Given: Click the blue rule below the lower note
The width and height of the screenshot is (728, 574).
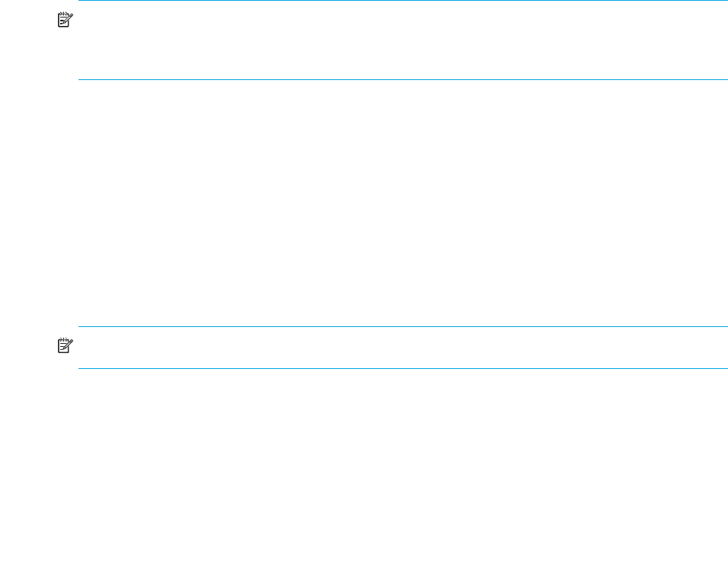Looking at the screenshot, I should coord(403,369).
